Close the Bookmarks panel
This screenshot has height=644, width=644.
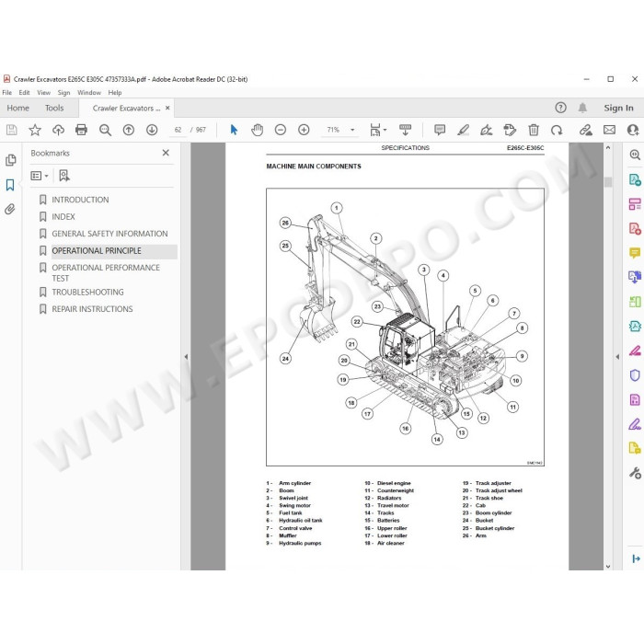tap(166, 153)
